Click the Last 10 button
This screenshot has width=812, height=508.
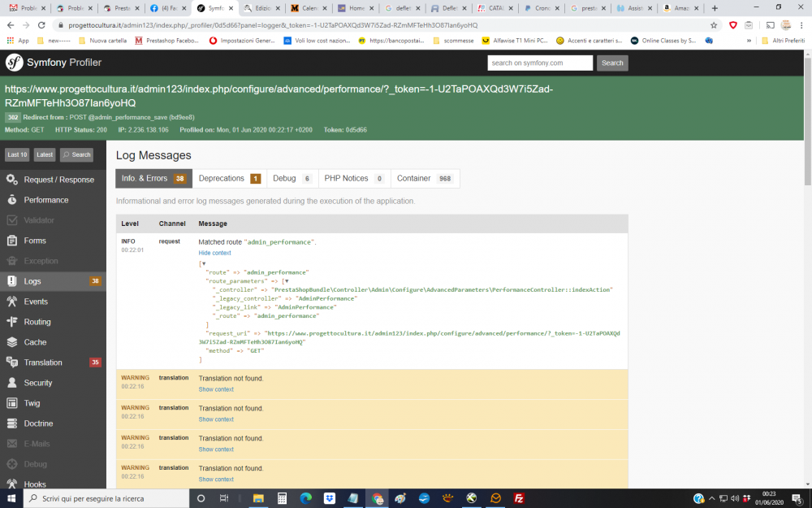pyautogui.click(x=16, y=154)
